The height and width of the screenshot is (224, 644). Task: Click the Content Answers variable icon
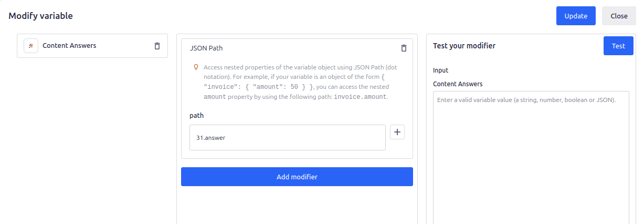click(x=31, y=46)
